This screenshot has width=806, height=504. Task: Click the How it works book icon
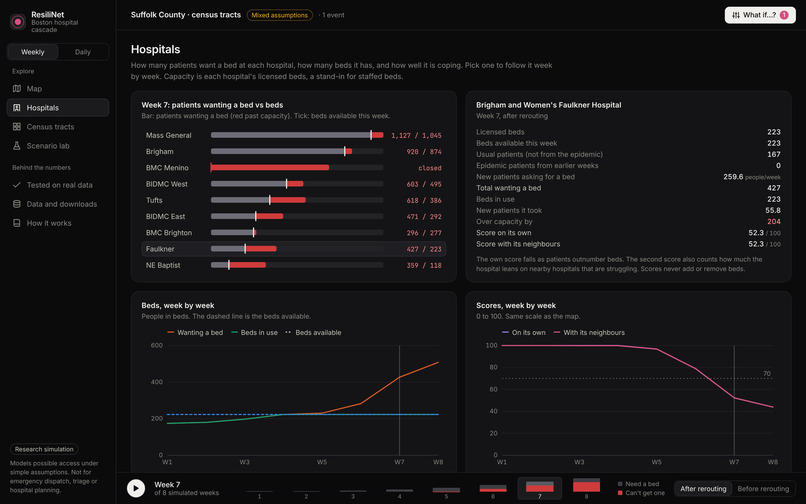(x=17, y=223)
